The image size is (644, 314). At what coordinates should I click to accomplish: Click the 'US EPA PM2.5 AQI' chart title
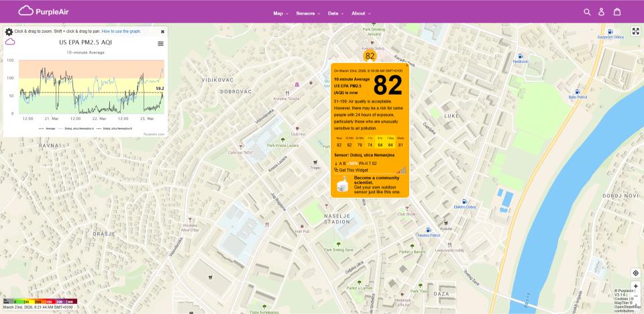coord(85,42)
